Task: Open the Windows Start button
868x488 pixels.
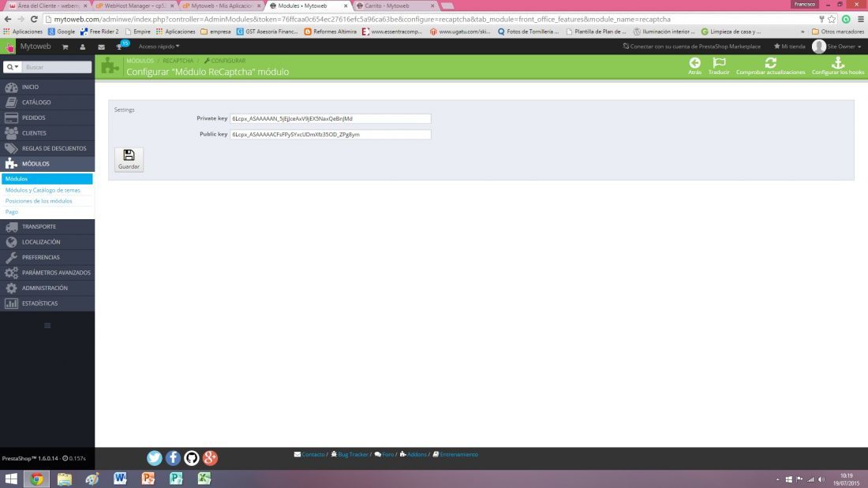Action: tap(11, 479)
